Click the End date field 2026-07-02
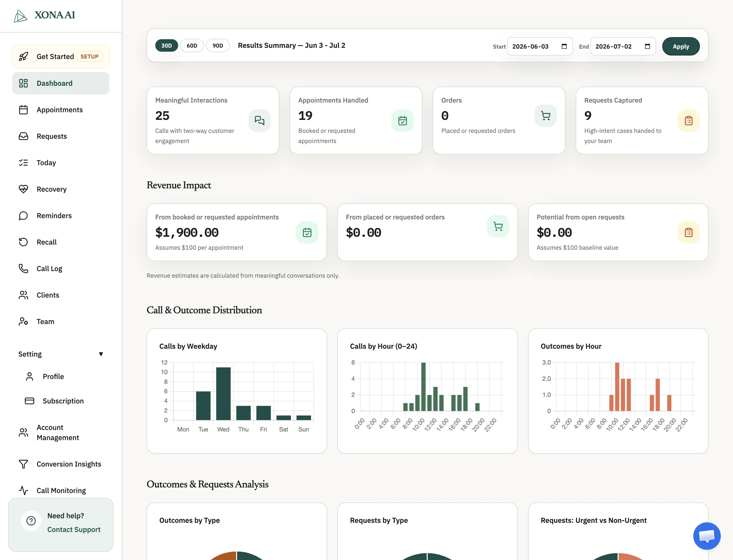The image size is (733, 560). pyautogui.click(x=623, y=46)
